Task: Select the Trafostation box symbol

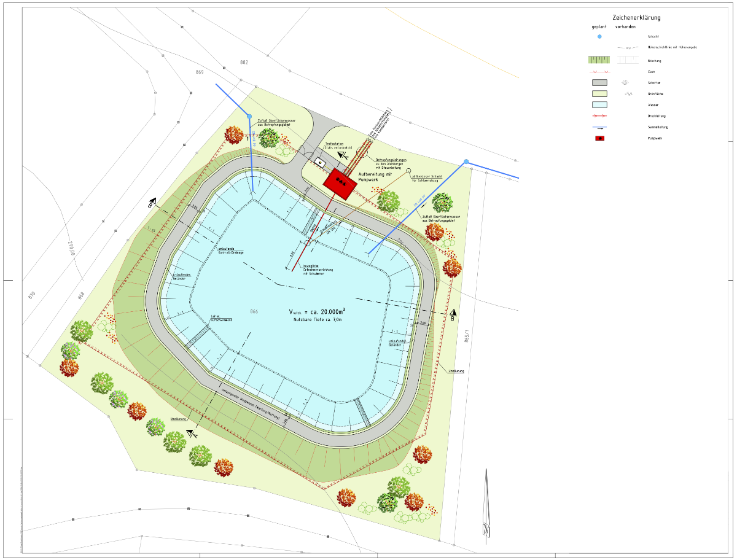Action: [320, 161]
